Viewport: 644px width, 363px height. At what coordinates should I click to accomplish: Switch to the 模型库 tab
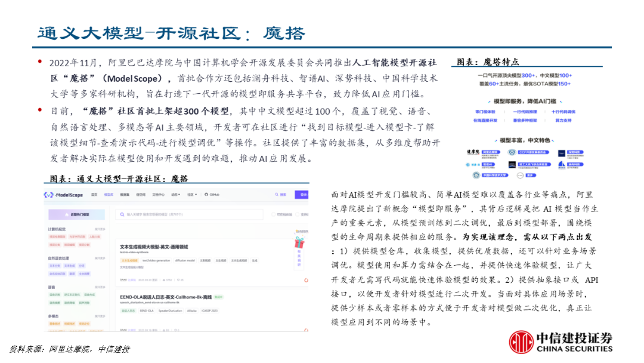pos(109,195)
